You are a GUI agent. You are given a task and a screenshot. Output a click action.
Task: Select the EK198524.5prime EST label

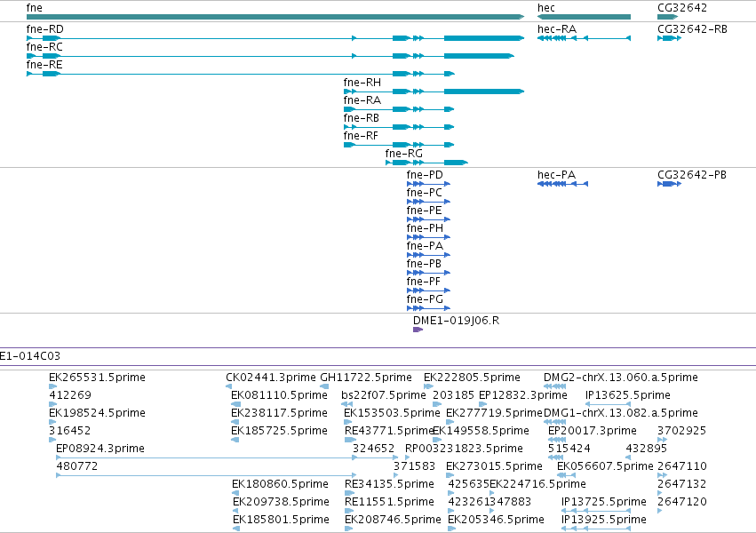(x=97, y=413)
